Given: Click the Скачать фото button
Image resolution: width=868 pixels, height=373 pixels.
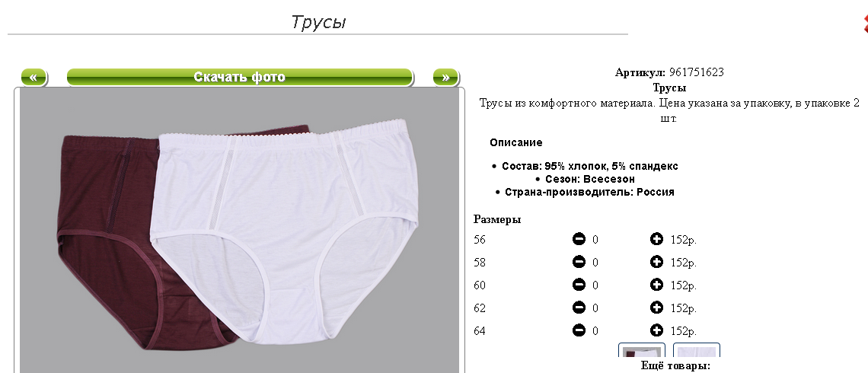Looking at the screenshot, I should click(x=240, y=78).
